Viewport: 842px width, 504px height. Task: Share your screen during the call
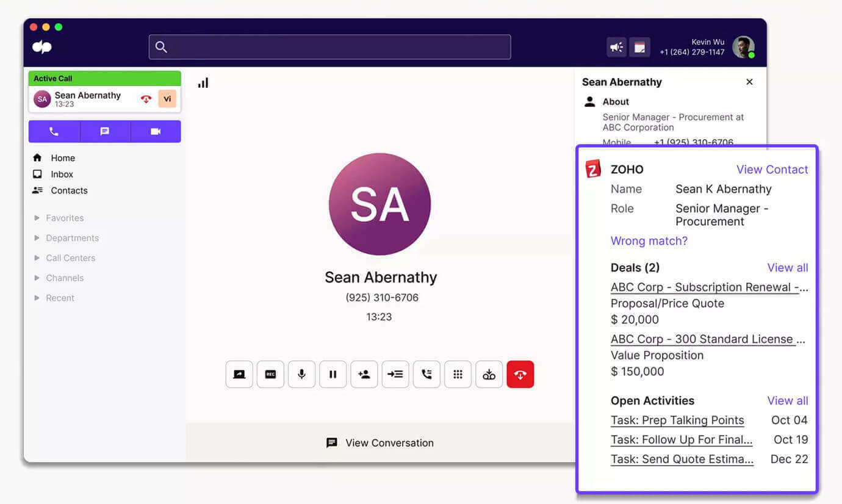click(x=239, y=374)
